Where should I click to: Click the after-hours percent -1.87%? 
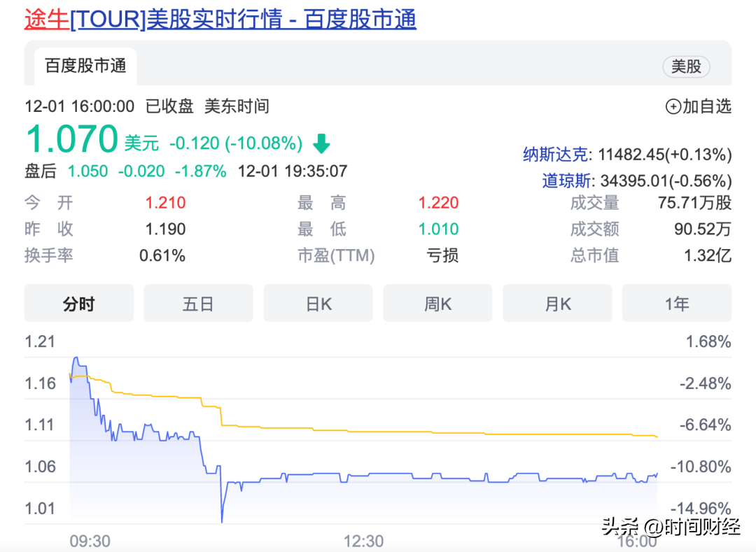pyautogui.click(x=200, y=171)
